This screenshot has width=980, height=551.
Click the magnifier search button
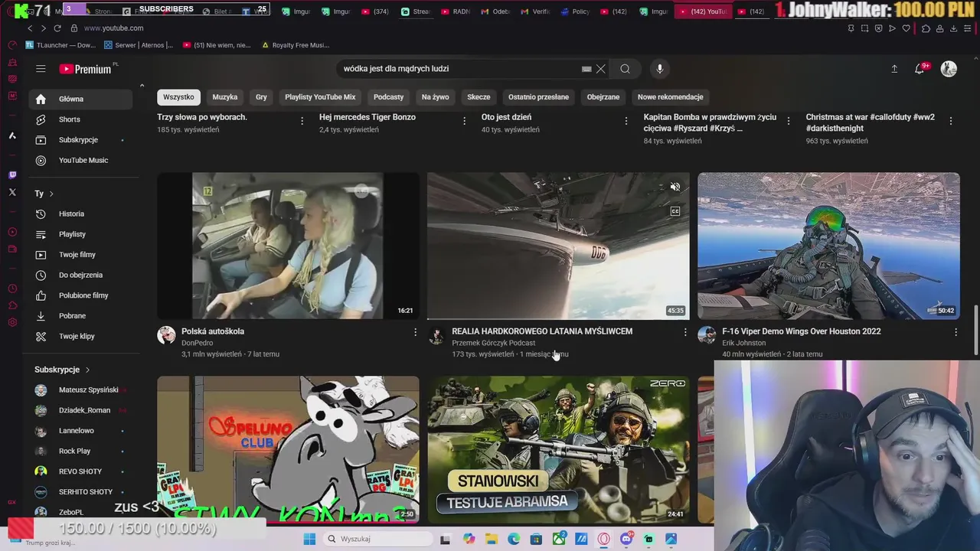626,69
